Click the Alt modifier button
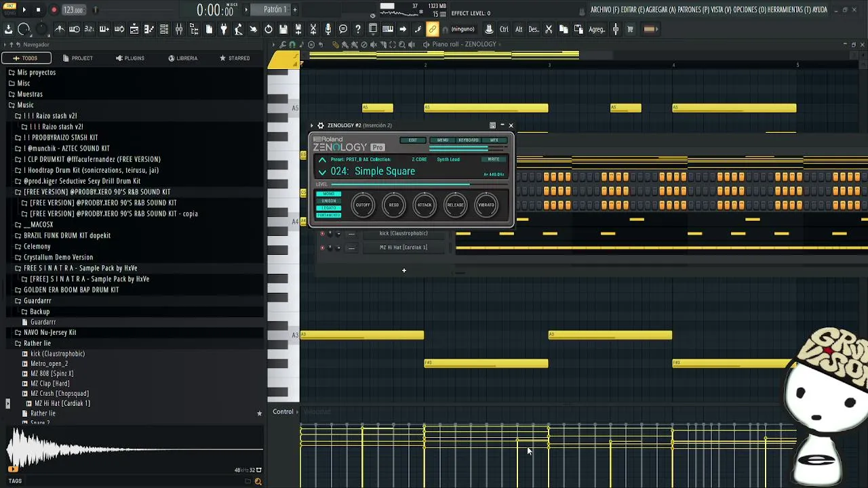 click(x=519, y=29)
